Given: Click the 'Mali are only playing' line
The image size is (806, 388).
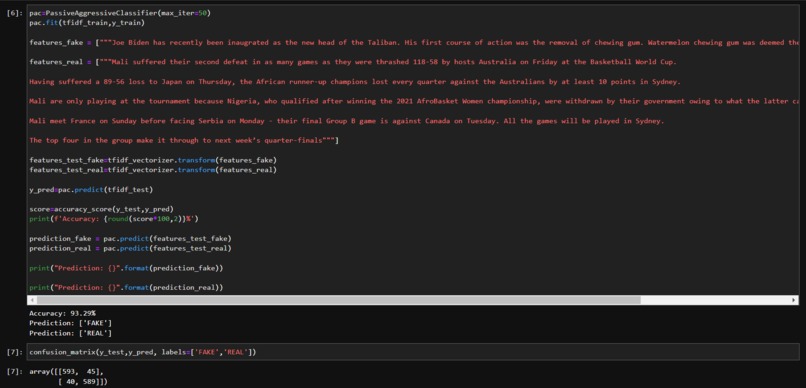Looking at the screenshot, I should click(x=414, y=101).
